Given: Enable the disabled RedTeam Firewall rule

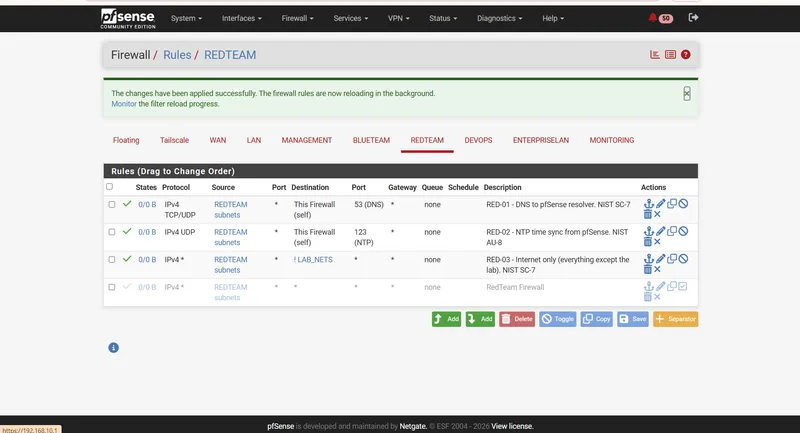Looking at the screenshot, I should point(683,286).
